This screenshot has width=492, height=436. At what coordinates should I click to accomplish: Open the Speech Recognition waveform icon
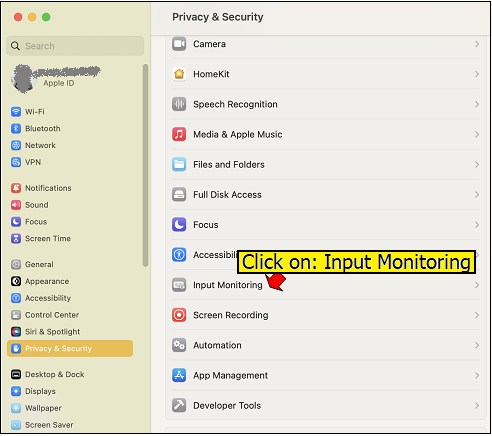click(179, 104)
